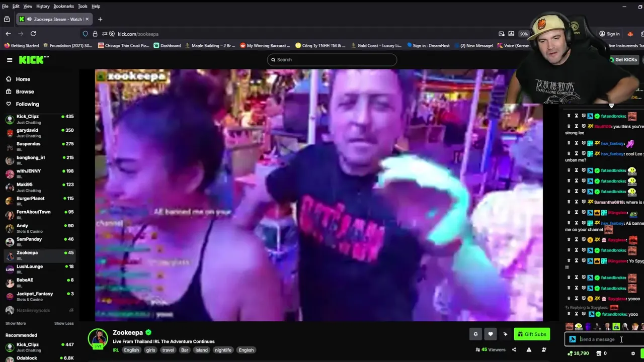The height and width of the screenshot is (362, 644).
Task: Open the File menu
Action: [5, 6]
